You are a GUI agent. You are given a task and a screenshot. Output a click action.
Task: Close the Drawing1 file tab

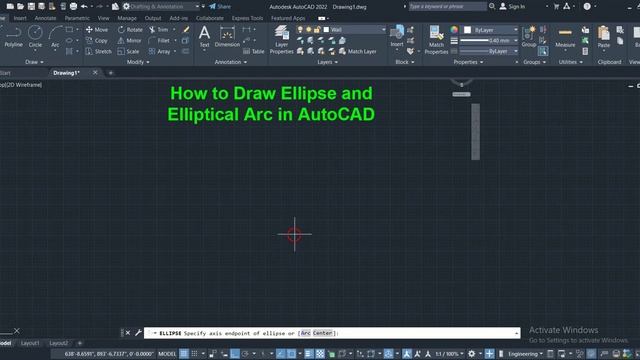95,73
